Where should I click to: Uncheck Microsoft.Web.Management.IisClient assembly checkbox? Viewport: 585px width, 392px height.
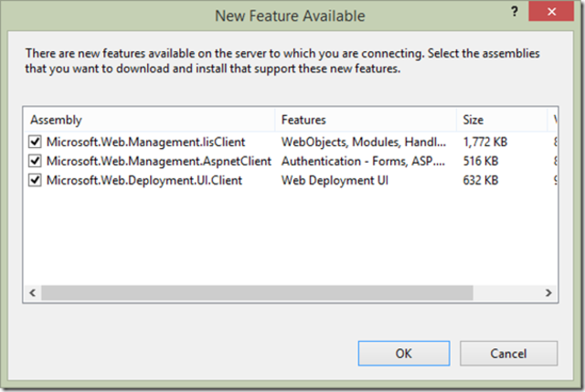35,142
